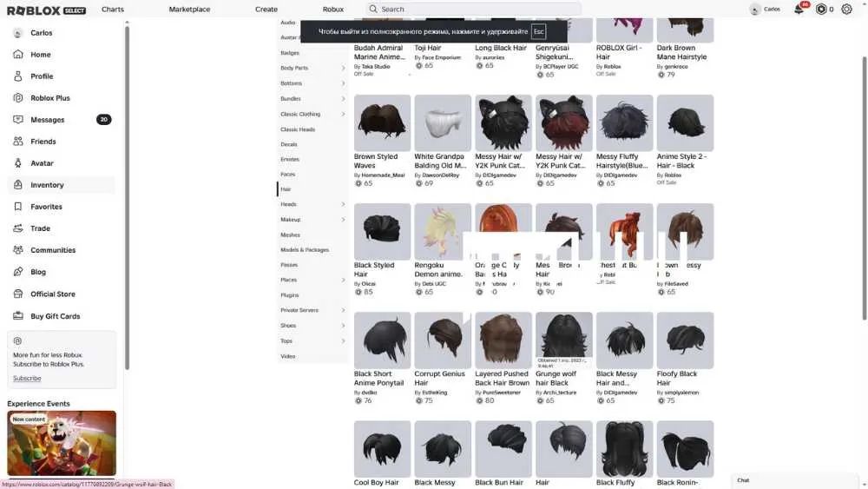
Task: Select the Faces category
Action: click(x=288, y=174)
